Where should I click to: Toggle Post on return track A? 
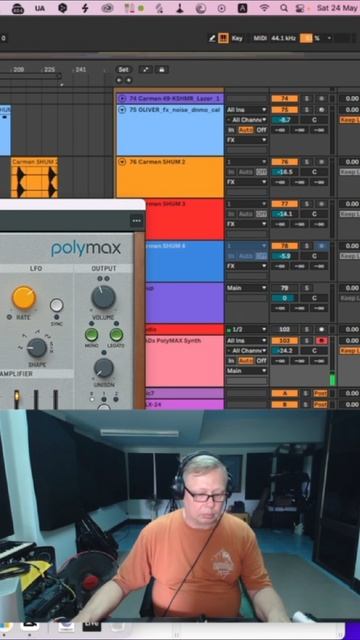point(320,393)
